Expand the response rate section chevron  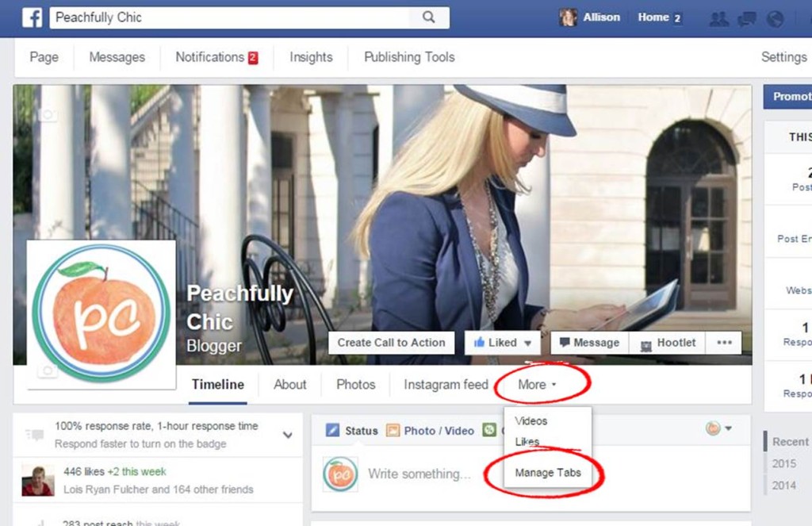tap(288, 435)
